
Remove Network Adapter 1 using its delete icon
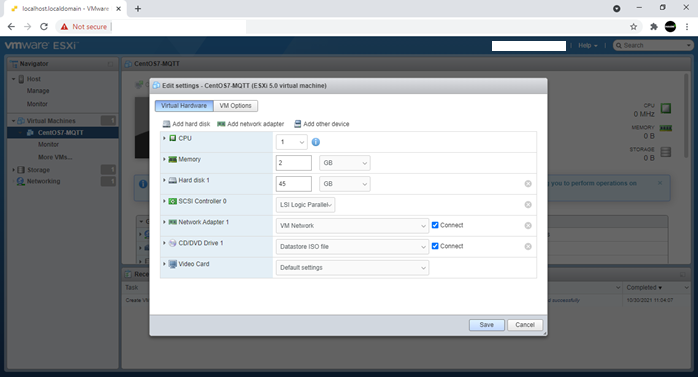pos(528,226)
